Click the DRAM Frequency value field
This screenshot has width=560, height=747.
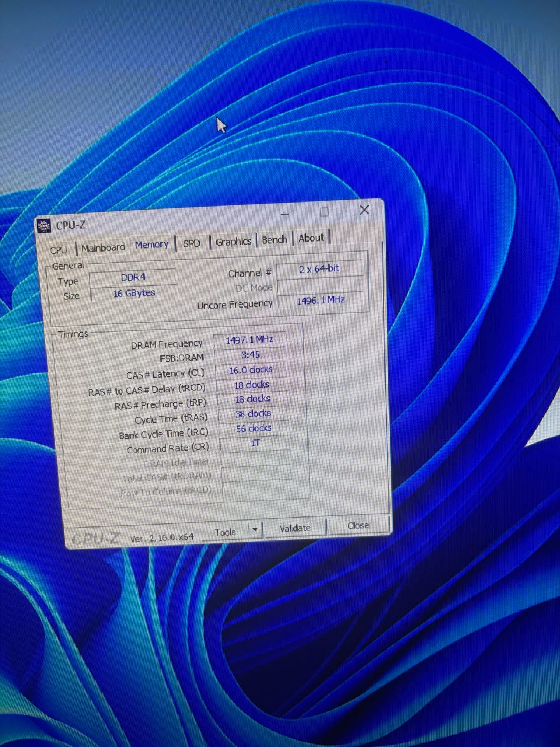(249, 340)
